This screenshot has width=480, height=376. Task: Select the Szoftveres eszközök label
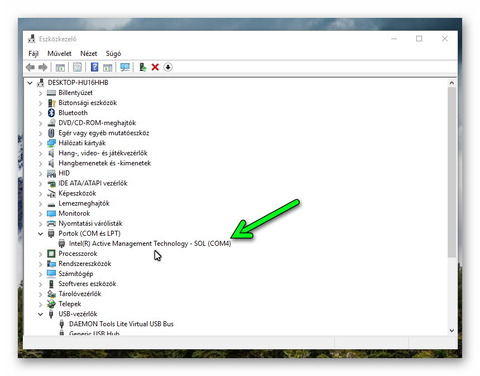coord(87,284)
